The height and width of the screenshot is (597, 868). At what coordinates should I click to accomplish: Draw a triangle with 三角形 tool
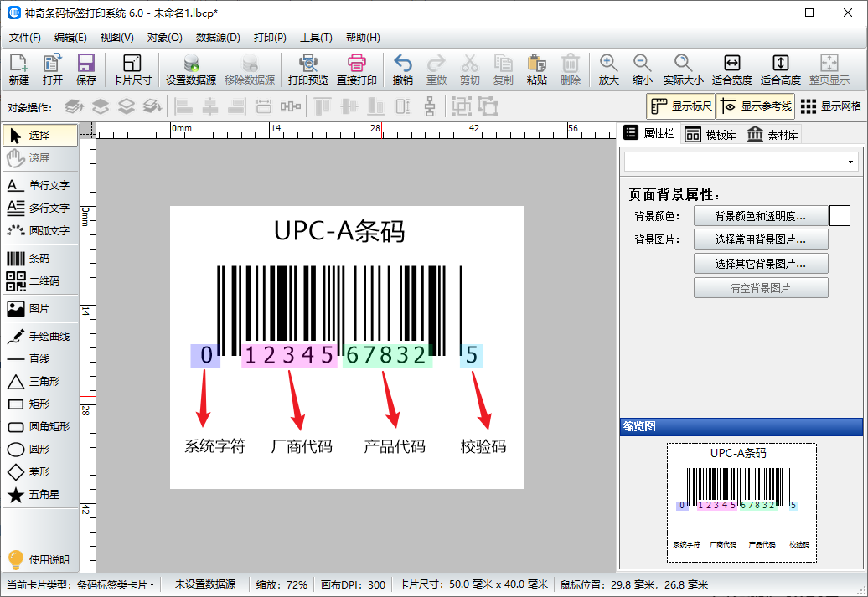40,381
